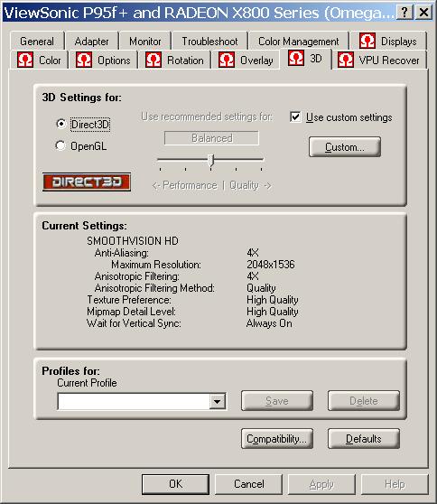Expand the Current Profile dropdown arrow
The image size is (437, 504).
tap(218, 401)
